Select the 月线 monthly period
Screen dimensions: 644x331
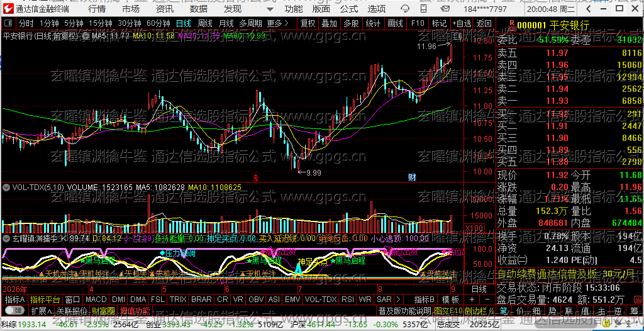[x=226, y=23]
